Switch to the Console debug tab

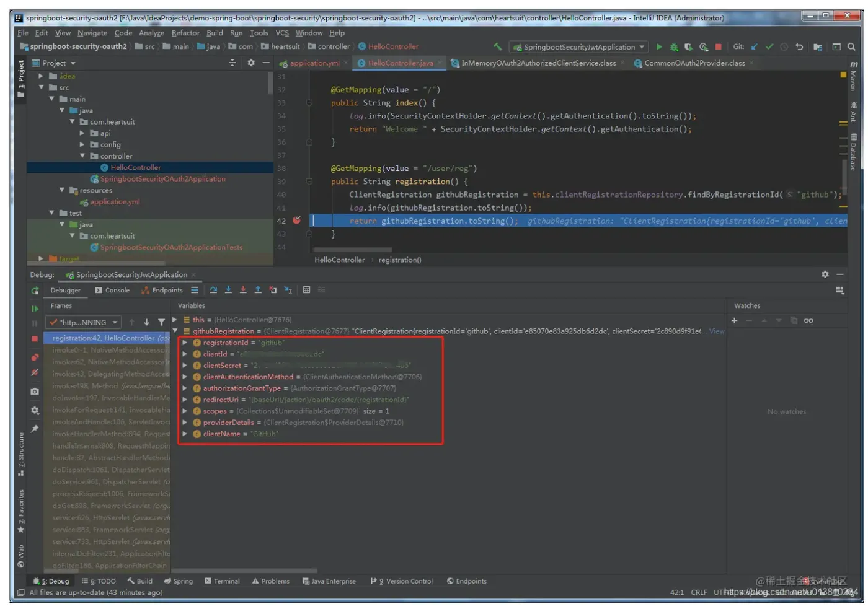(x=112, y=290)
